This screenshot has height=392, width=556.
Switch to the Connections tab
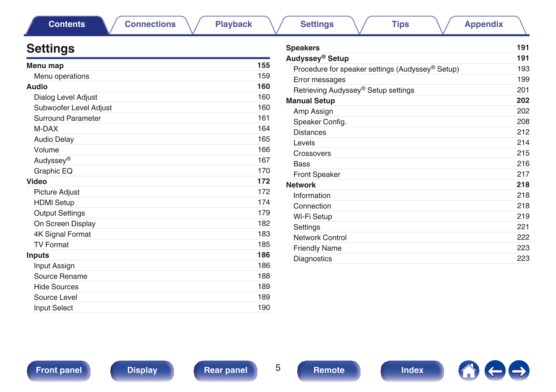point(150,25)
